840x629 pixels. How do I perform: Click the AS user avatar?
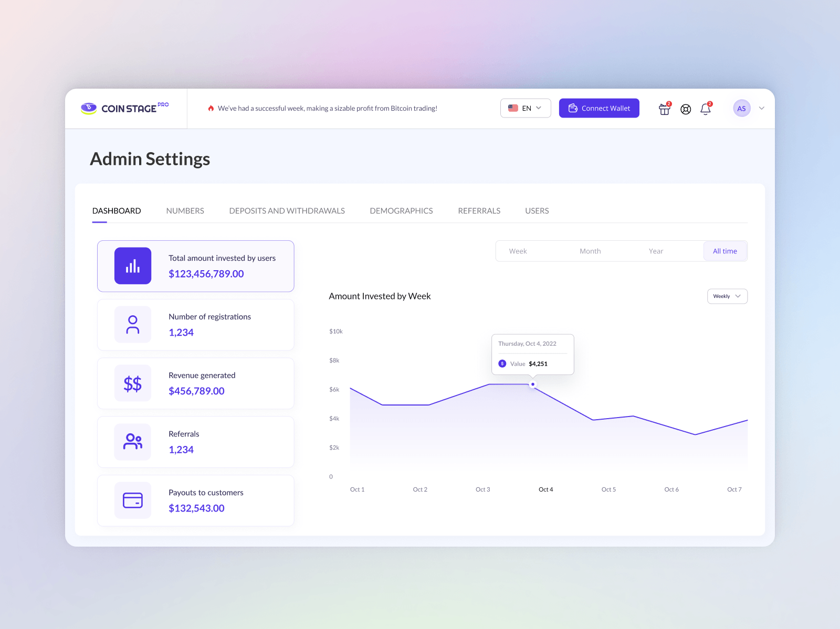(741, 108)
